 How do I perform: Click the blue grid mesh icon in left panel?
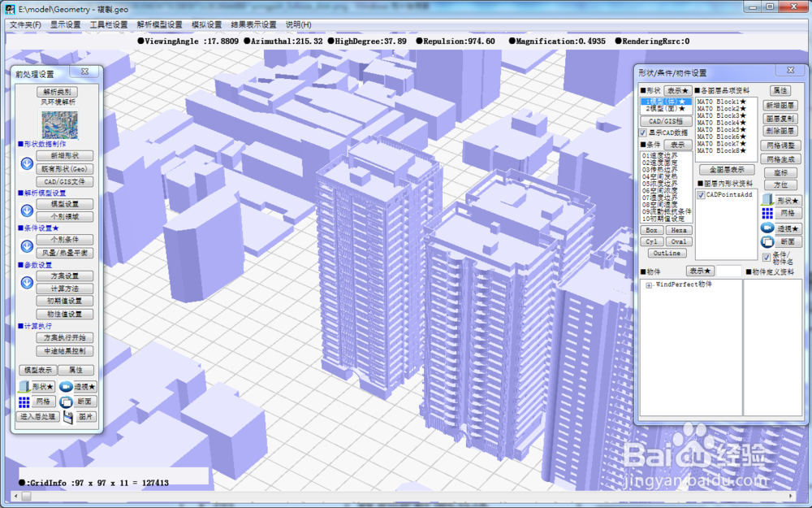click(x=24, y=402)
